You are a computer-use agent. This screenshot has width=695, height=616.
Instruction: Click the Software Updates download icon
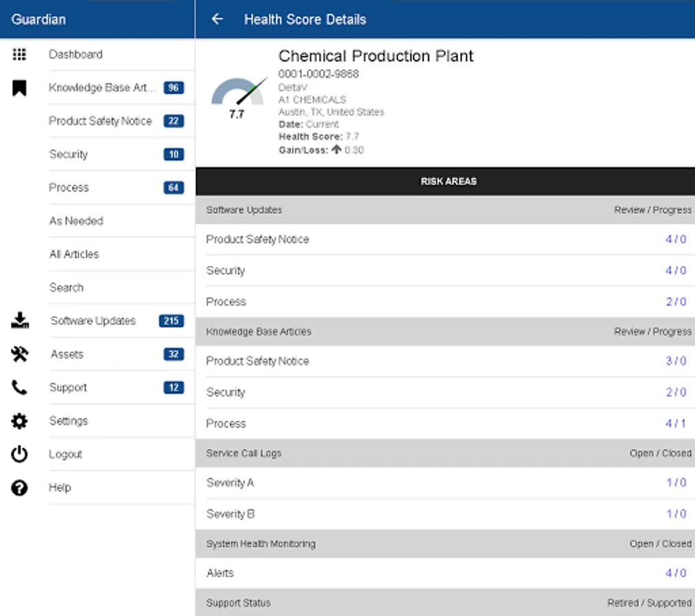(19, 320)
